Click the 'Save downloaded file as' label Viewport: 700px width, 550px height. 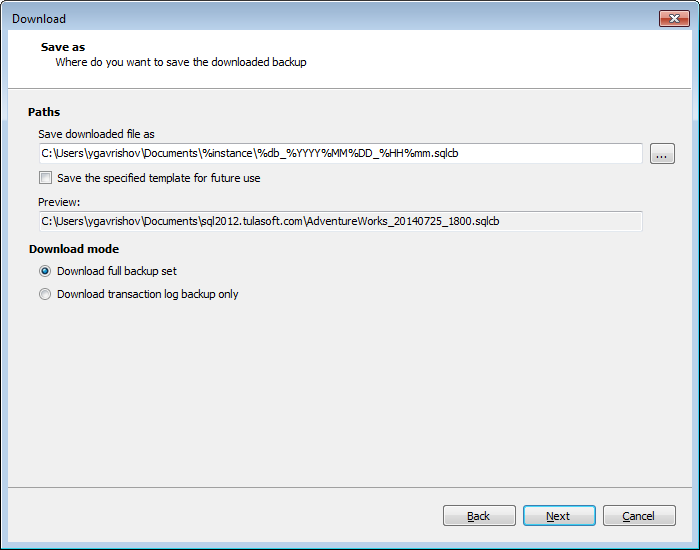click(x=96, y=134)
